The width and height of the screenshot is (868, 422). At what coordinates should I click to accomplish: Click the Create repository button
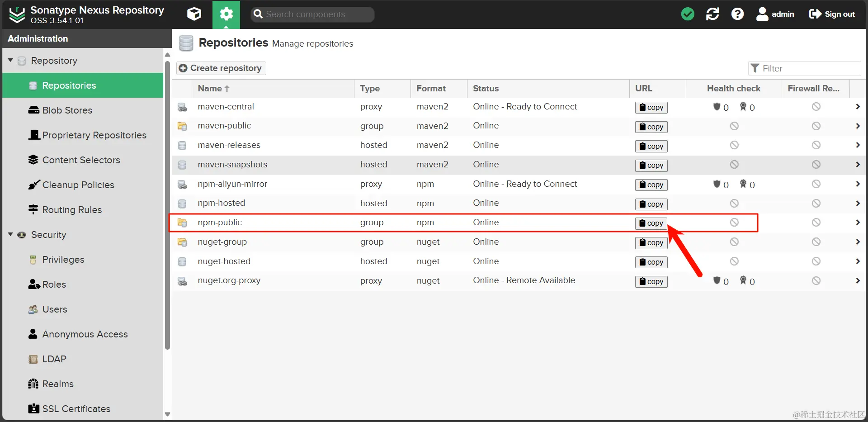(x=221, y=68)
